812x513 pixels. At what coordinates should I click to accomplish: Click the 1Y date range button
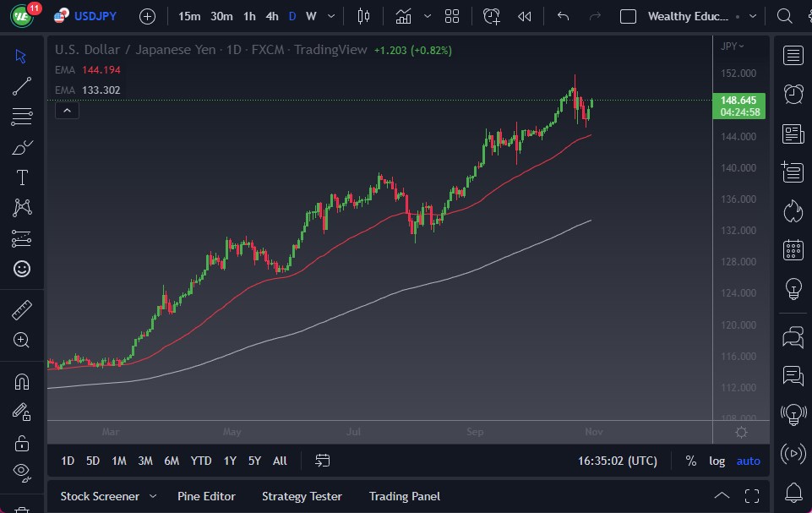click(x=228, y=461)
